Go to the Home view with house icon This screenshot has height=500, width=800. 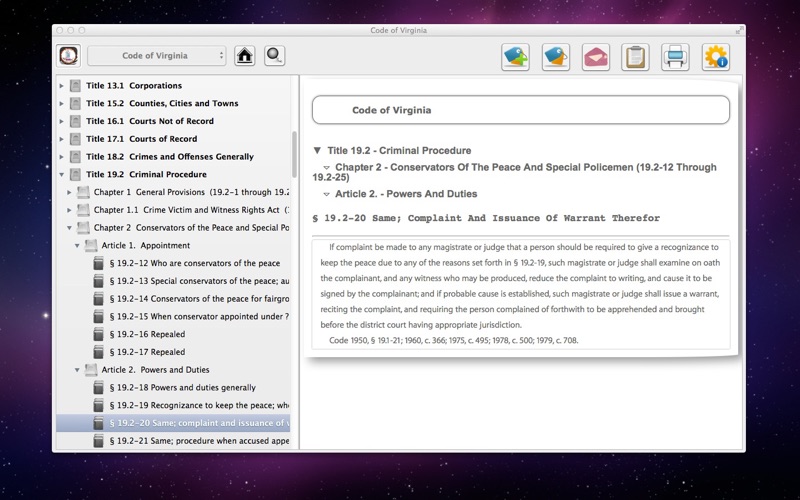pyautogui.click(x=244, y=56)
